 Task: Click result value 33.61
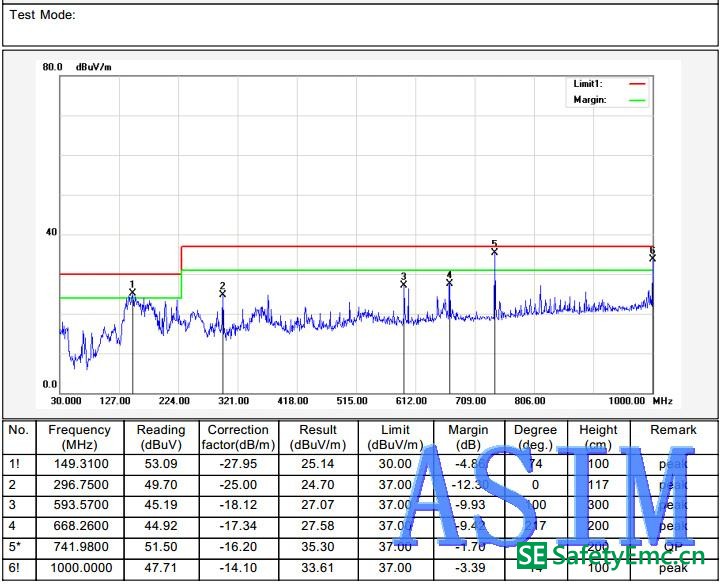318,568
